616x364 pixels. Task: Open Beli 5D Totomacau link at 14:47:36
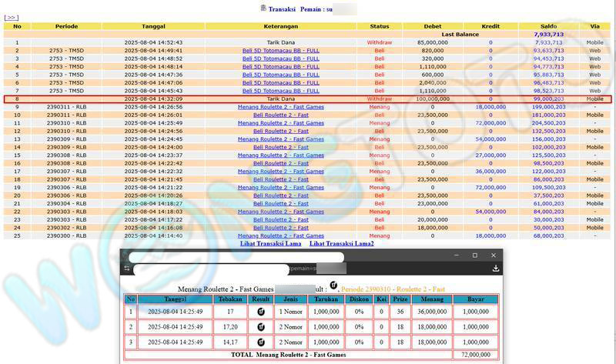click(x=281, y=75)
